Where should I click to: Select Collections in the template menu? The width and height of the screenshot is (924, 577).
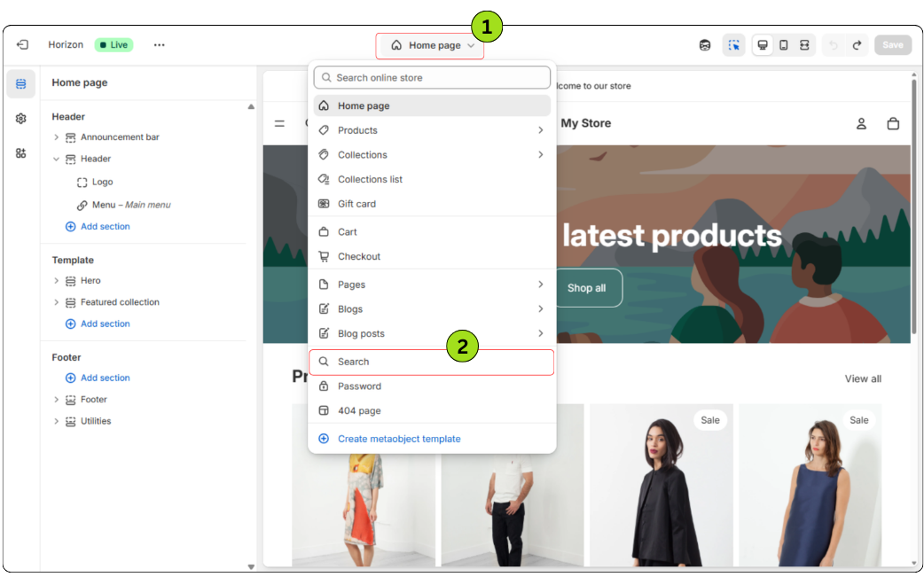[432, 155]
